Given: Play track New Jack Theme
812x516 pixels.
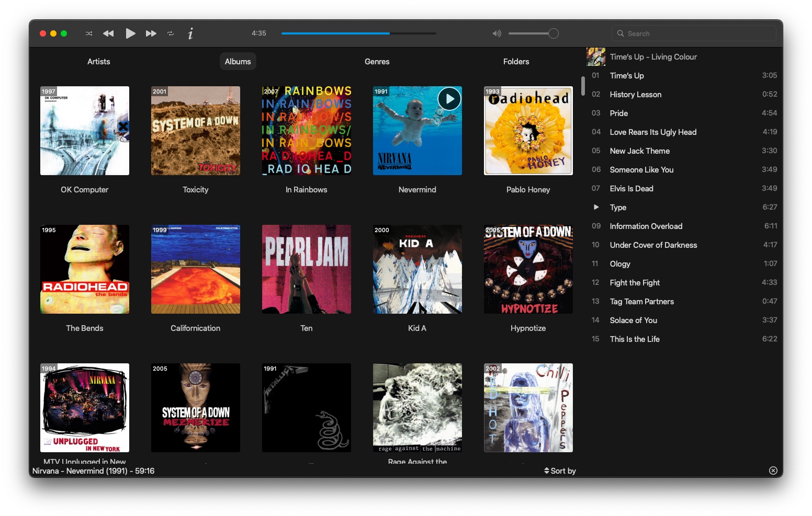Looking at the screenshot, I should point(684,151).
